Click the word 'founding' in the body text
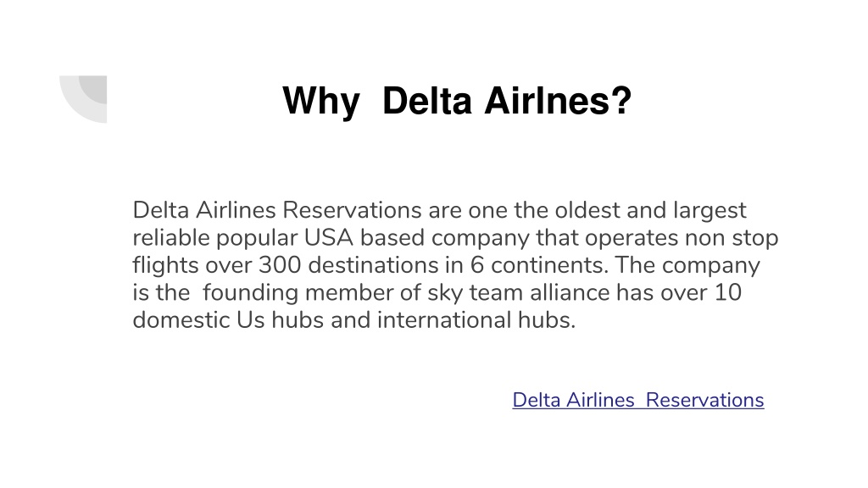Viewport: 868px width, 488px height. pos(250,292)
